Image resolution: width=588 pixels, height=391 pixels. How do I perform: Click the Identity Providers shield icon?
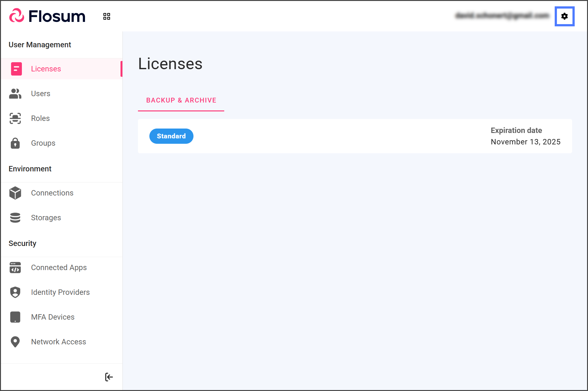click(15, 292)
